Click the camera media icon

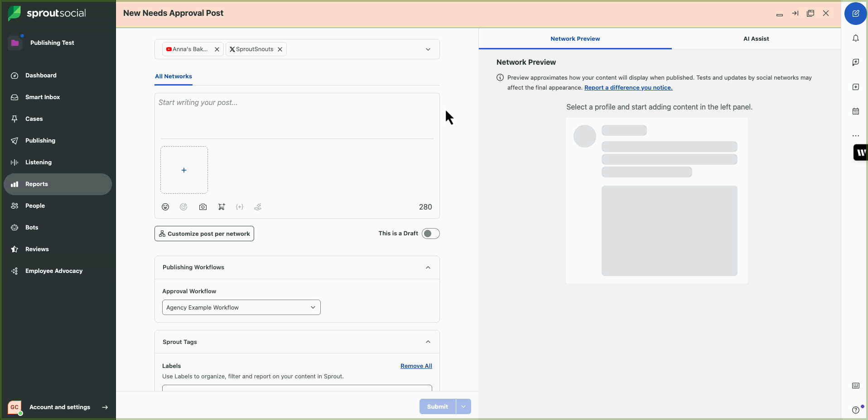[203, 207]
